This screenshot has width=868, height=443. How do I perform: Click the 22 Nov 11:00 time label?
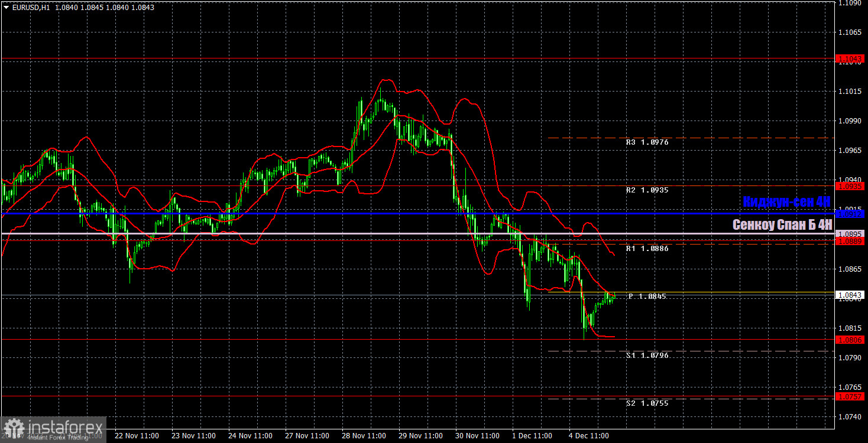click(x=137, y=435)
